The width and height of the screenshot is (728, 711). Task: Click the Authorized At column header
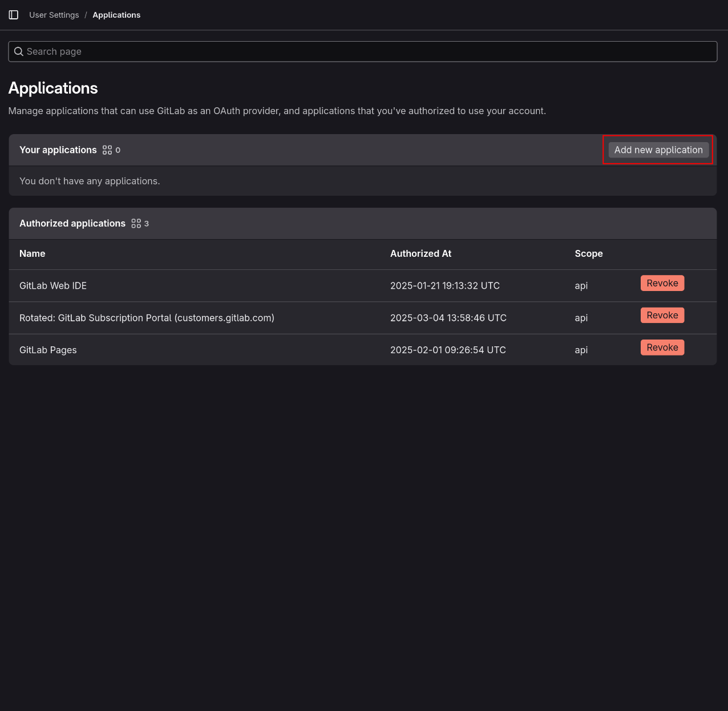click(x=420, y=253)
